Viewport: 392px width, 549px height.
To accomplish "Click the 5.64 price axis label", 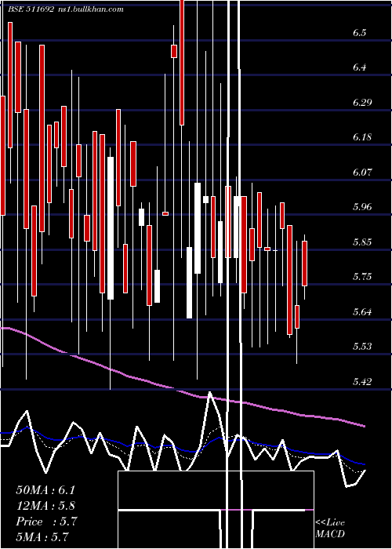I will point(362,311).
